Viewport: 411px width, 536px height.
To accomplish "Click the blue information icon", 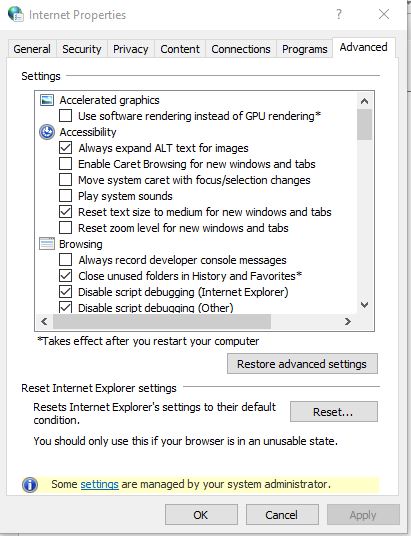I will (x=30, y=484).
